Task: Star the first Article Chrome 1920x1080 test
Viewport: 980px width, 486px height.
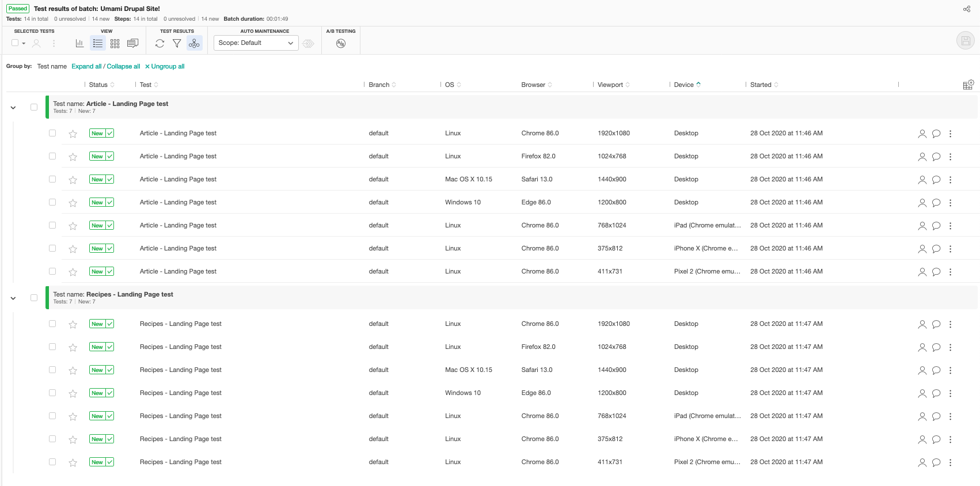Action: click(x=73, y=134)
